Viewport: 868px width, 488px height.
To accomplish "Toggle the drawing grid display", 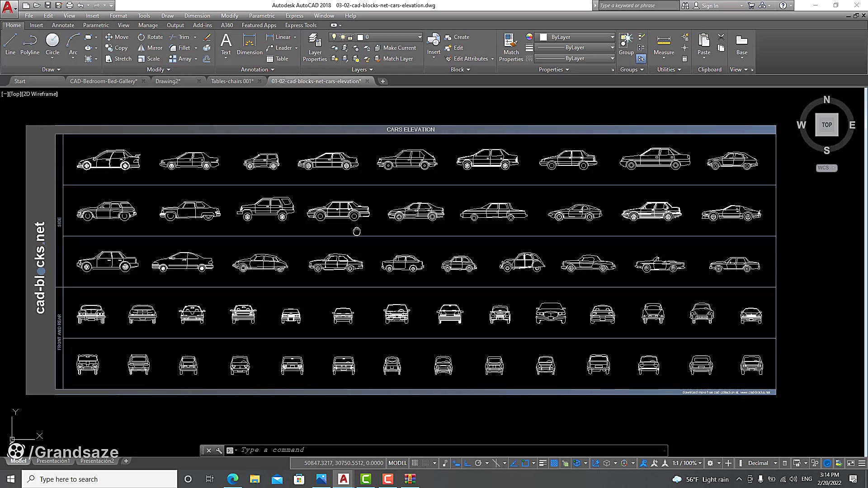I will [415, 463].
